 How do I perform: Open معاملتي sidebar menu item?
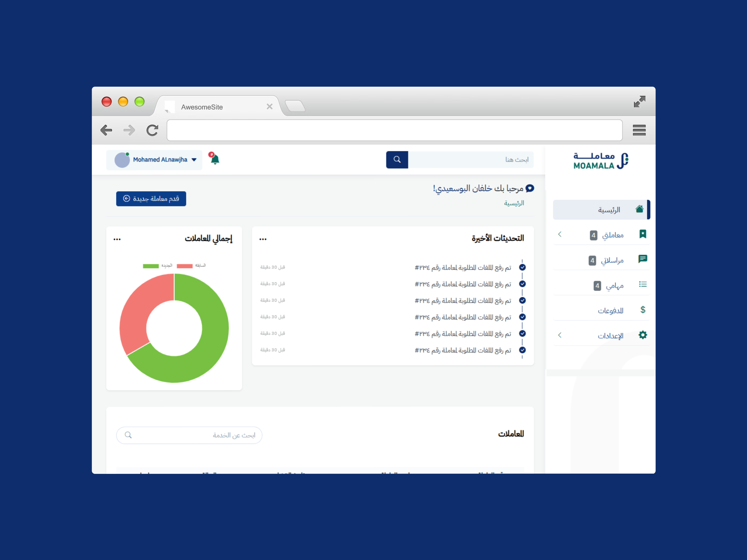[x=601, y=235]
